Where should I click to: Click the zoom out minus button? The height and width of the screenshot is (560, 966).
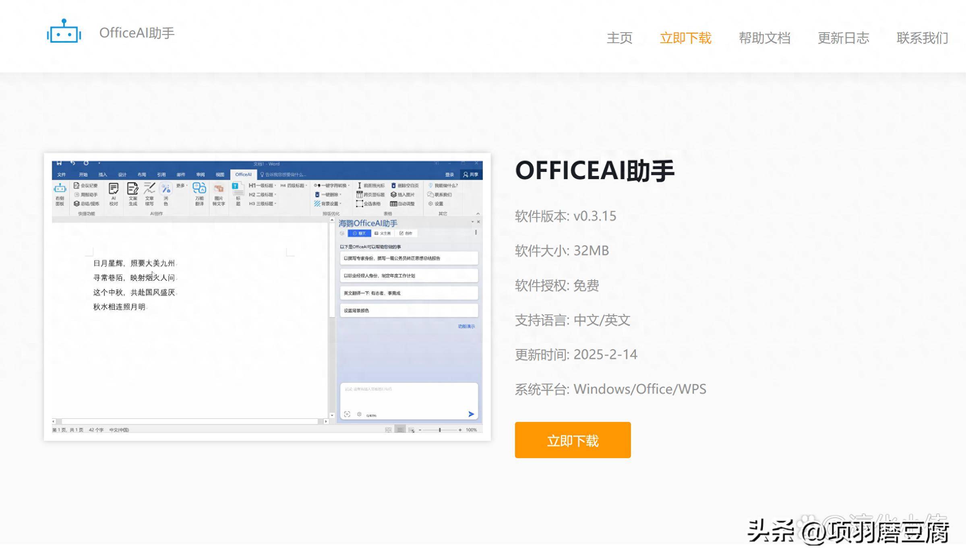tap(420, 430)
